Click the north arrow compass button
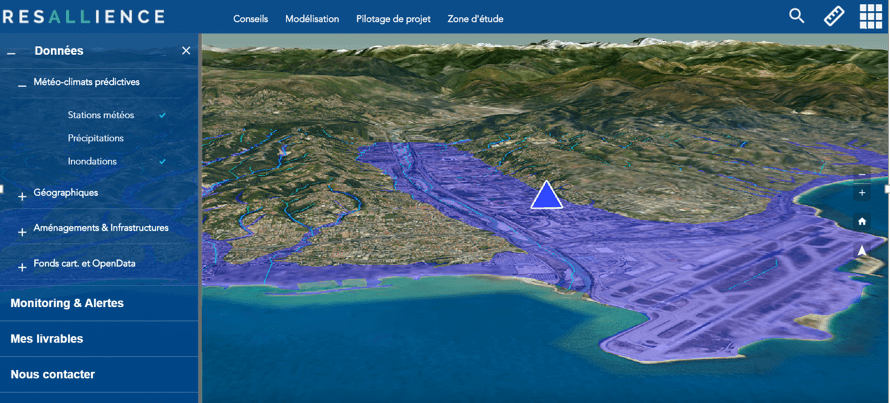 click(862, 250)
